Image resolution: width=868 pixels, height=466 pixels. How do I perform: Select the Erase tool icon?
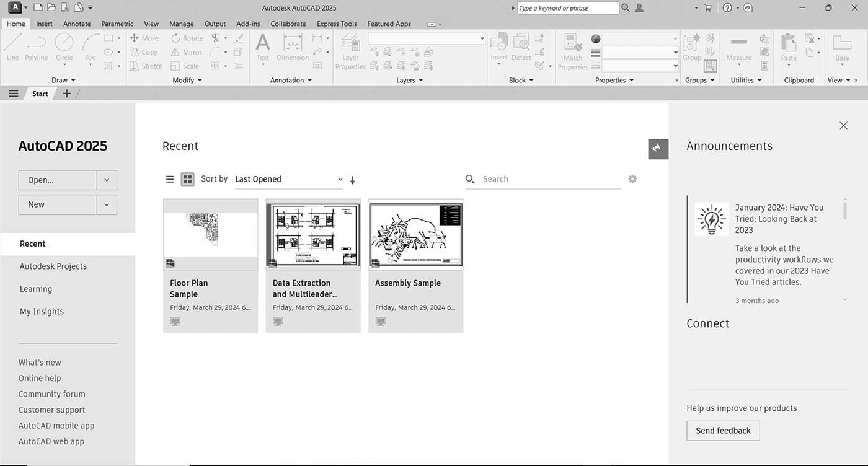tap(239, 38)
